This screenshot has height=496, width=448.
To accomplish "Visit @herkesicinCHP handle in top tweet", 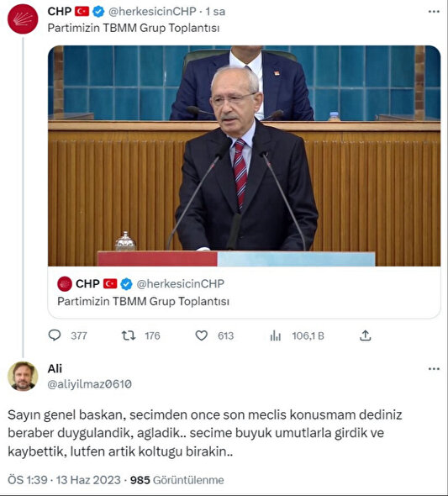I will (x=152, y=12).
